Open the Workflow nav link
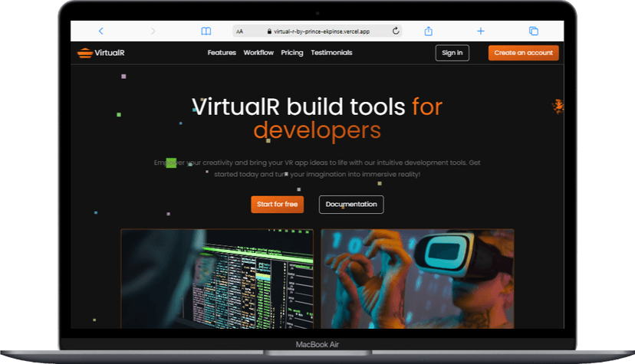This screenshot has width=635, height=364. tap(258, 53)
